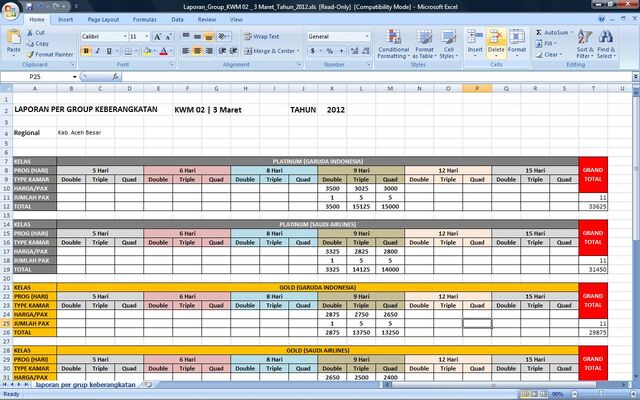Expand the Name Box dropdown arrow

click(75, 77)
